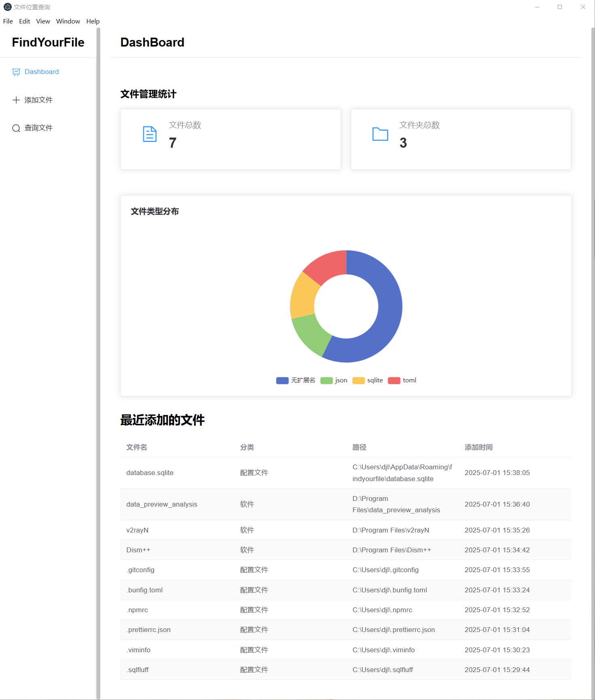The width and height of the screenshot is (595, 700).
Task: Select the database.sqlite row in table
Action: coord(150,473)
